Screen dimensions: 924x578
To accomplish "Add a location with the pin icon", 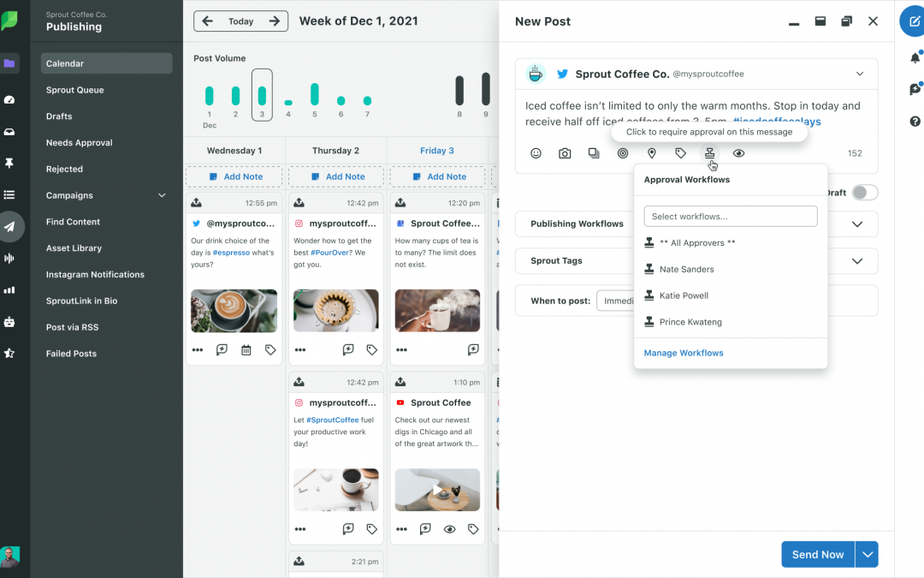I will coord(652,153).
